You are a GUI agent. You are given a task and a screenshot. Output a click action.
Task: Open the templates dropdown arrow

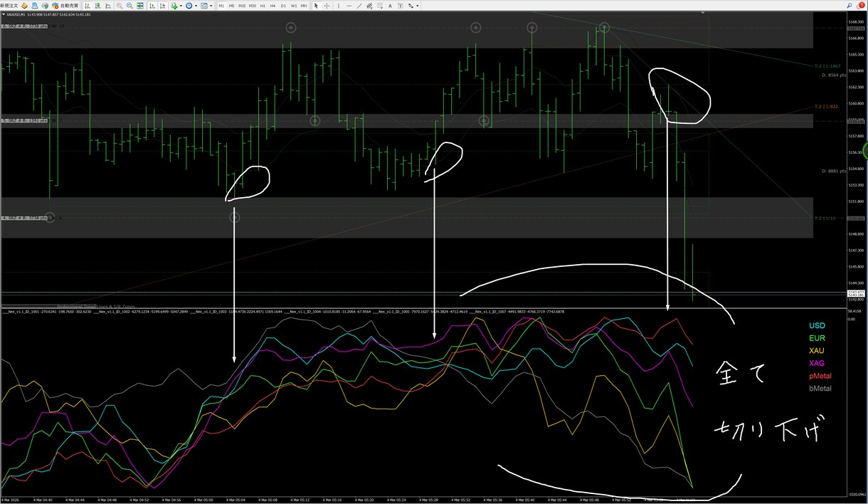pyautogui.click(x=211, y=6)
